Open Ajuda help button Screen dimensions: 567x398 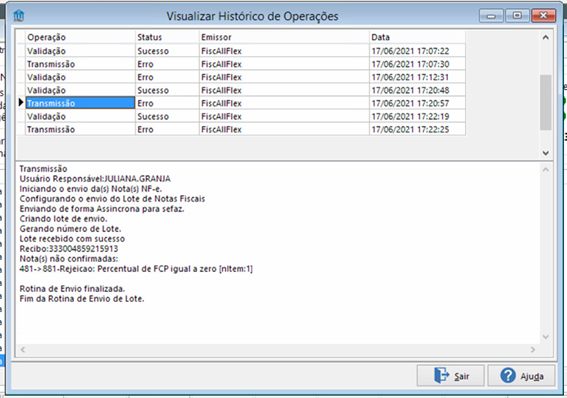tap(521, 376)
